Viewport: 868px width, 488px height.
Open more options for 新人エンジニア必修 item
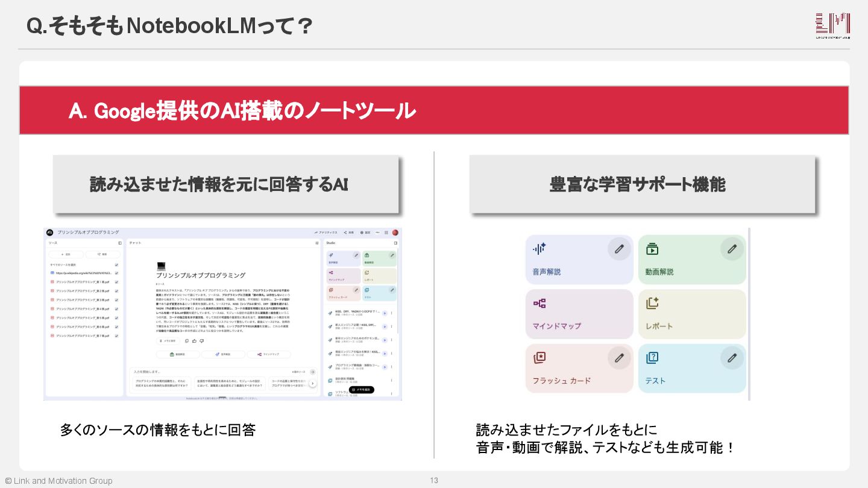pos(391,327)
